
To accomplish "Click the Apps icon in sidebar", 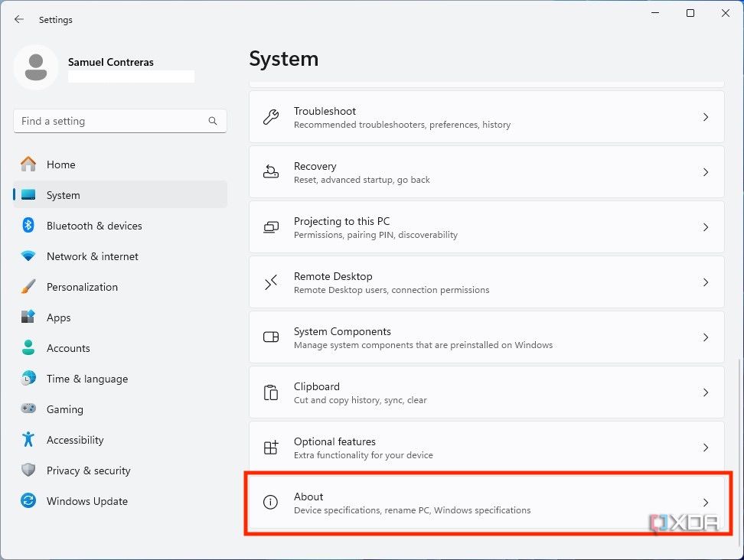I will (28, 317).
